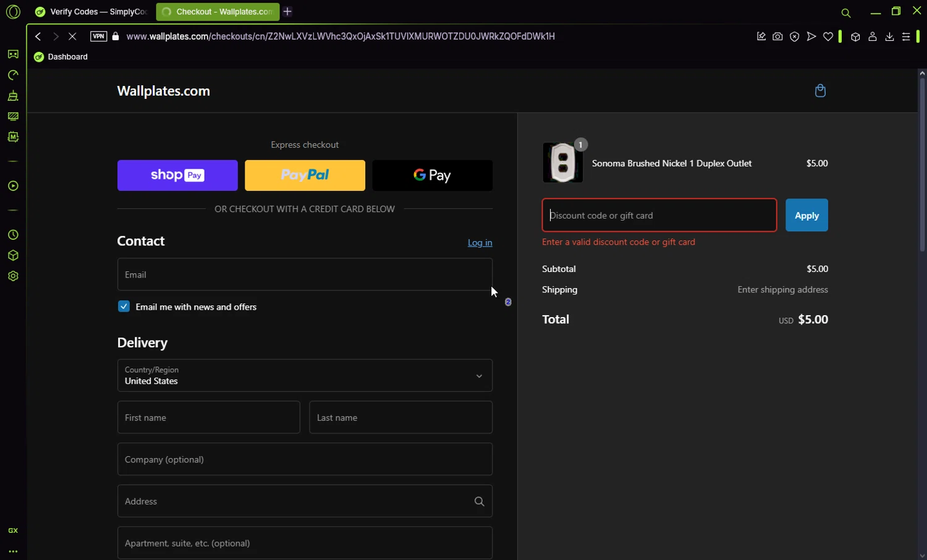Focus Apartment, suite, etc. field
927x560 pixels.
(305, 543)
